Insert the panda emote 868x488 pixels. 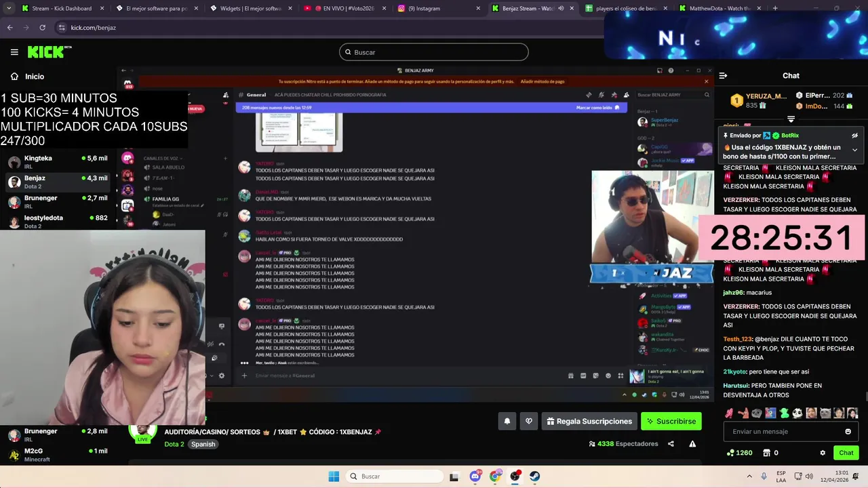797,413
